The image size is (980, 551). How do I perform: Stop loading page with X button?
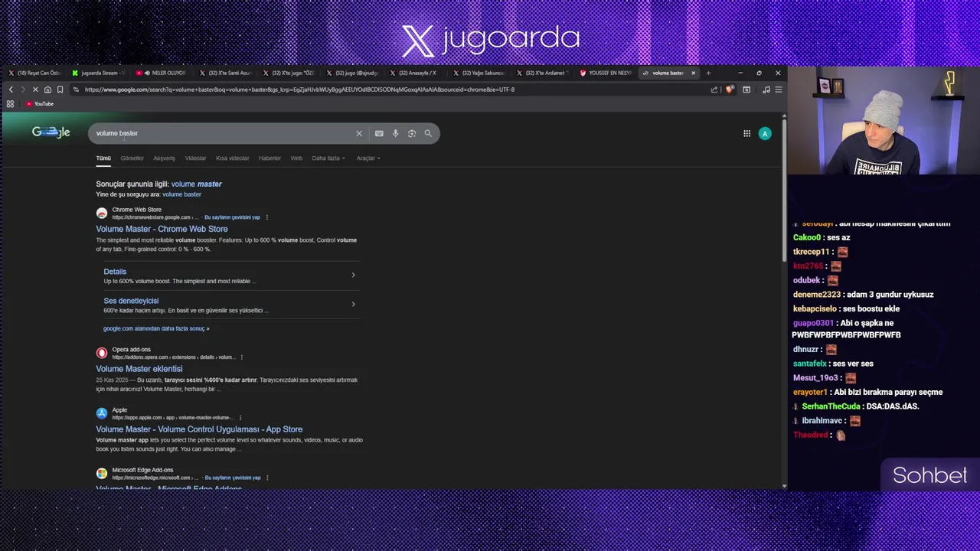(35, 90)
